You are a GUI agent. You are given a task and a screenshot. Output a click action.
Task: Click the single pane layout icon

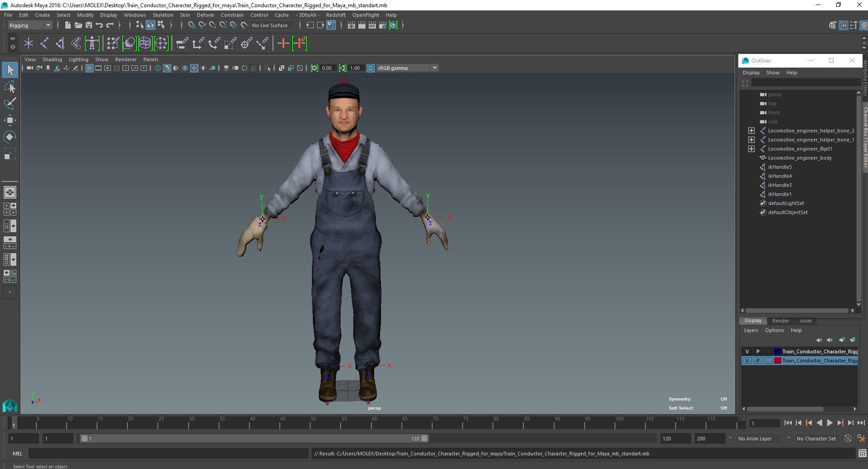coord(10,192)
